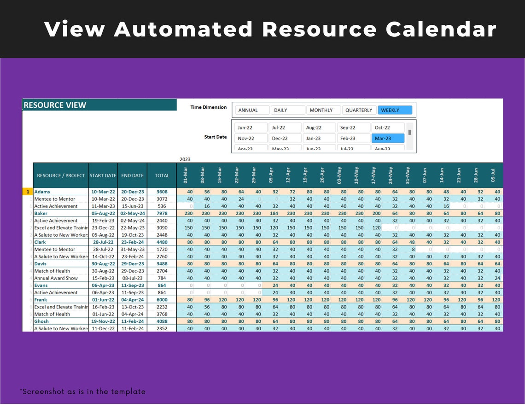The width and height of the screenshot is (525, 420).
Task: Click the highlighted Mar-23 start date
Action: click(x=388, y=138)
